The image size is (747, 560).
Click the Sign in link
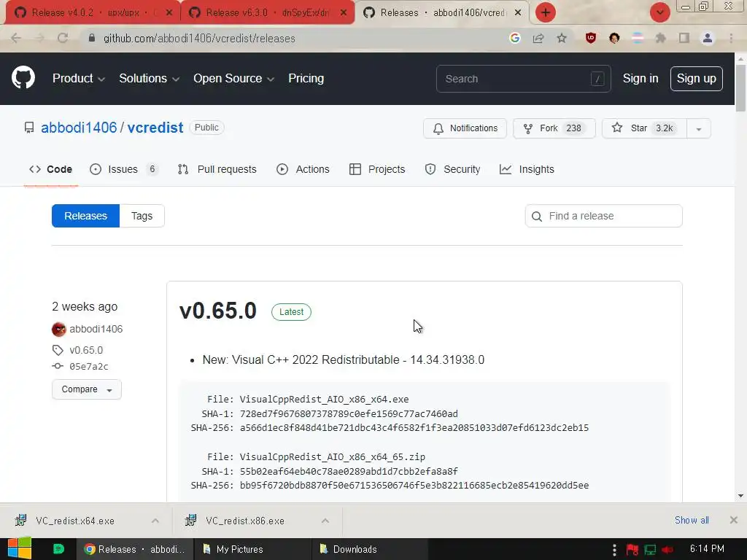coord(640,79)
